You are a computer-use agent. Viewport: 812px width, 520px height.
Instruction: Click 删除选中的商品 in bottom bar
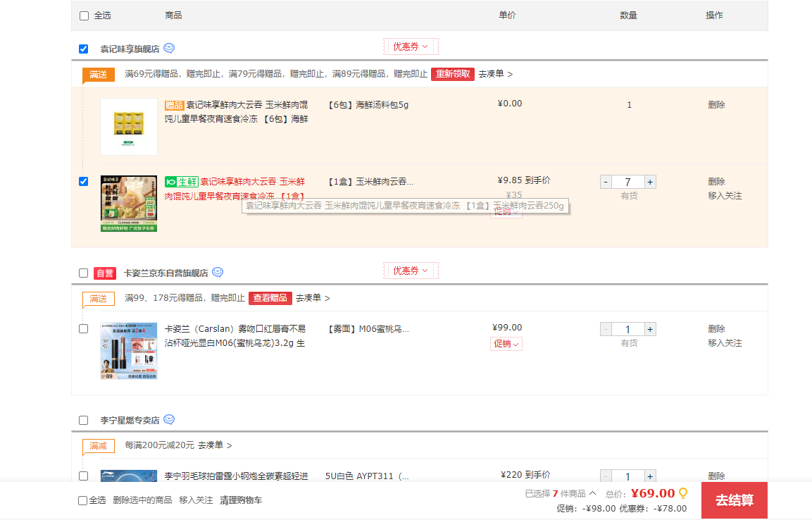click(x=142, y=500)
